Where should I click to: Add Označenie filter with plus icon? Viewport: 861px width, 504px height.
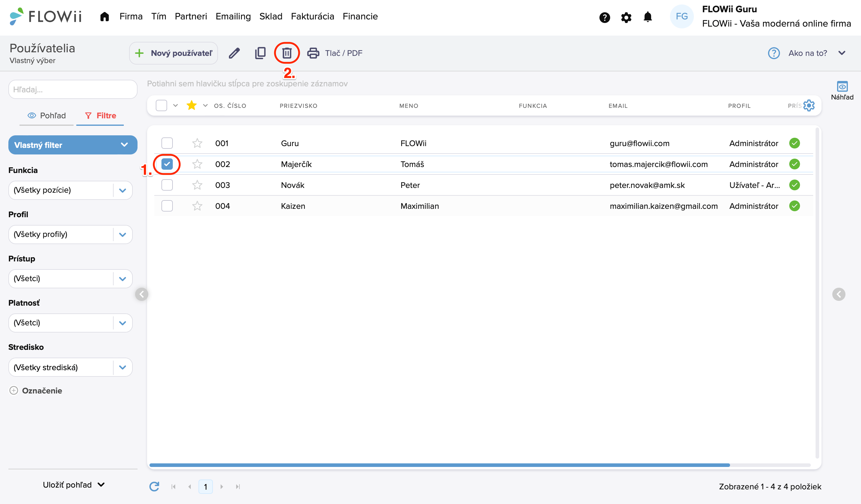coord(14,390)
